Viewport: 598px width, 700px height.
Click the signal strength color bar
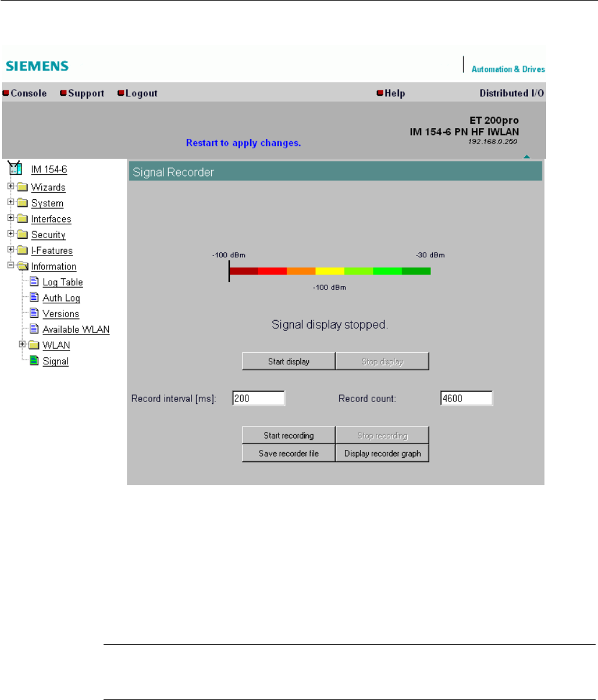[330, 271]
